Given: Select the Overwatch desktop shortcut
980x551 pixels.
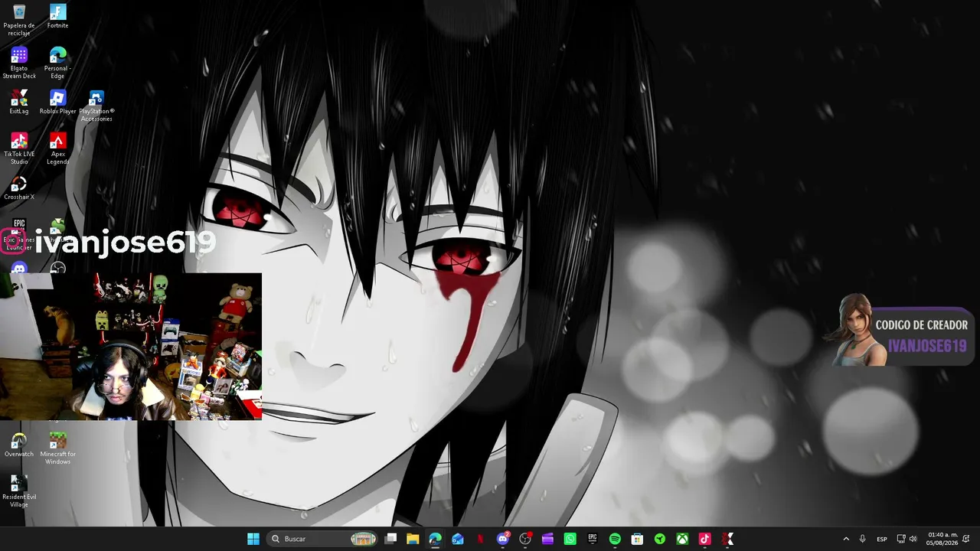Looking at the screenshot, I should (19, 445).
